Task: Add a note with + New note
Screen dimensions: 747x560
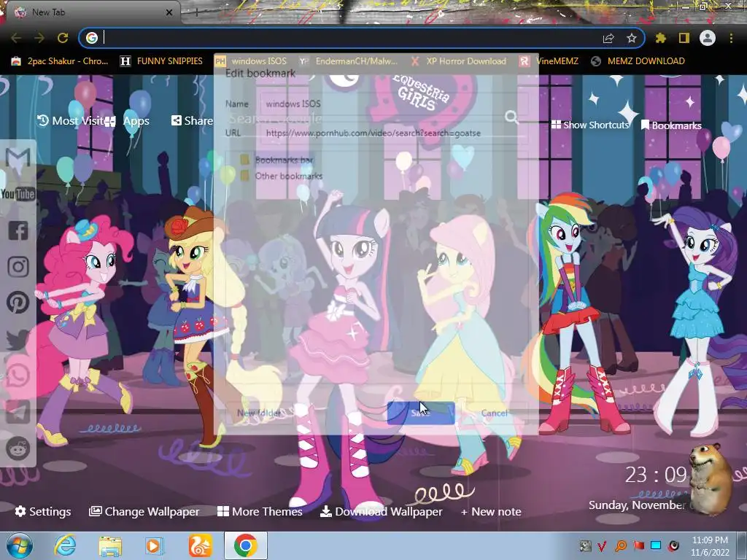Action: coord(491,511)
